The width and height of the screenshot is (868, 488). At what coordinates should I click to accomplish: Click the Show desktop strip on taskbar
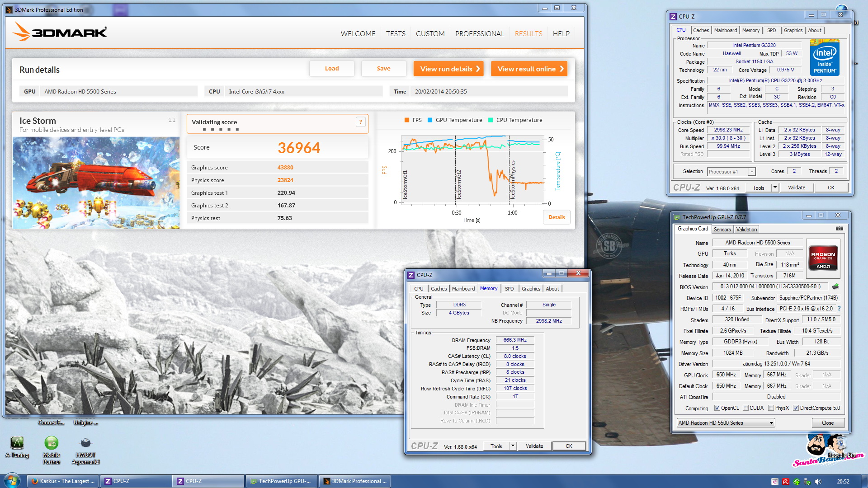point(864,481)
